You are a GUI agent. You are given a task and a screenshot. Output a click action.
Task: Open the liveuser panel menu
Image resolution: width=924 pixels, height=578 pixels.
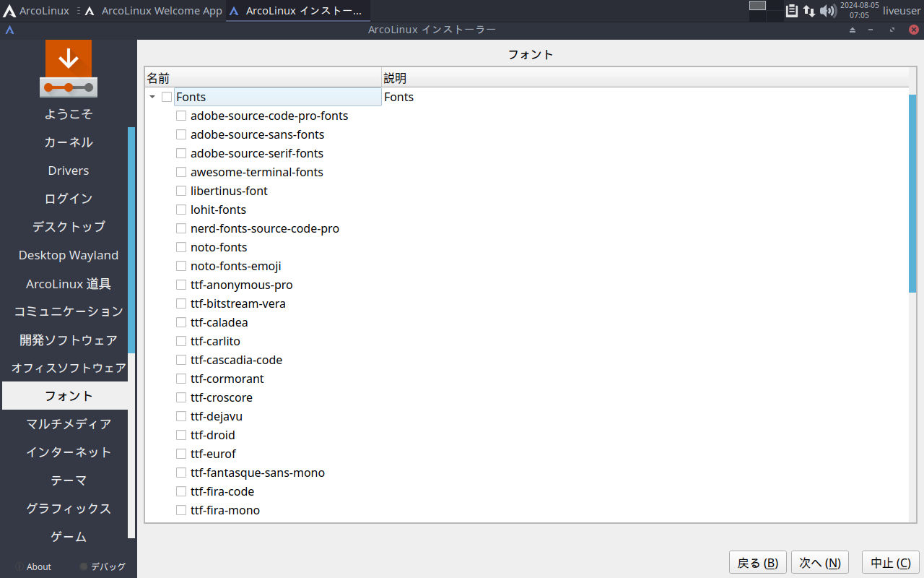(902, 11)
